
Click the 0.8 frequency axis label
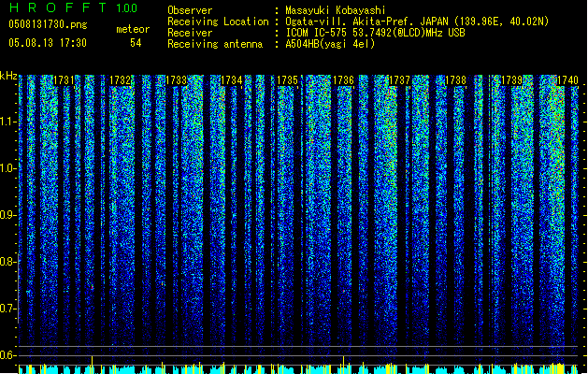pyautogui.click(x=8, y=262)
